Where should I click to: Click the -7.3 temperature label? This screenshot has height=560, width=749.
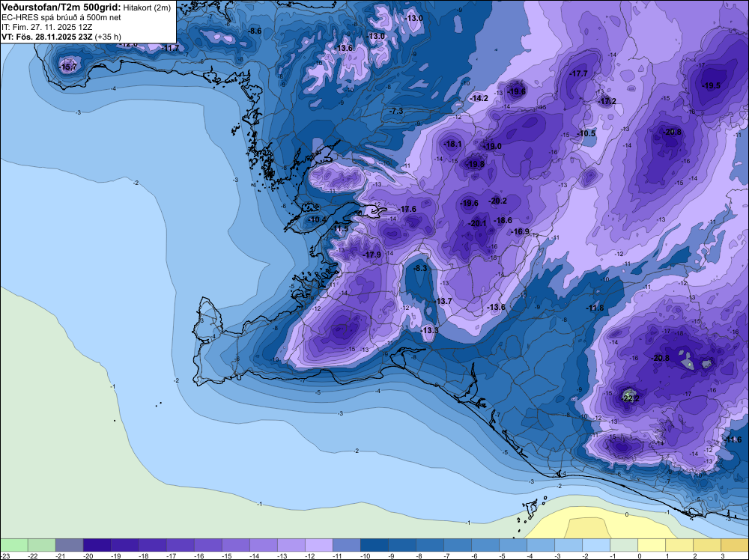tap(396, 111)
